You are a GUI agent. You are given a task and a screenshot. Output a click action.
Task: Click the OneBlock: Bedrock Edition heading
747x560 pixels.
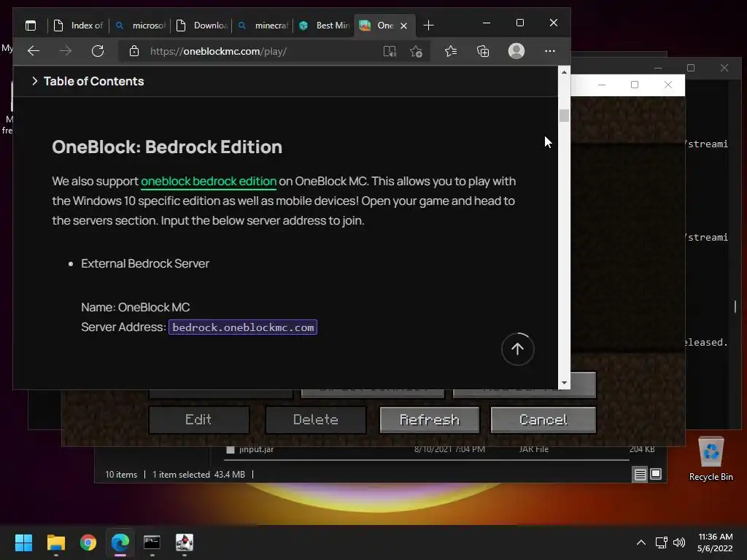coord(167,147)
